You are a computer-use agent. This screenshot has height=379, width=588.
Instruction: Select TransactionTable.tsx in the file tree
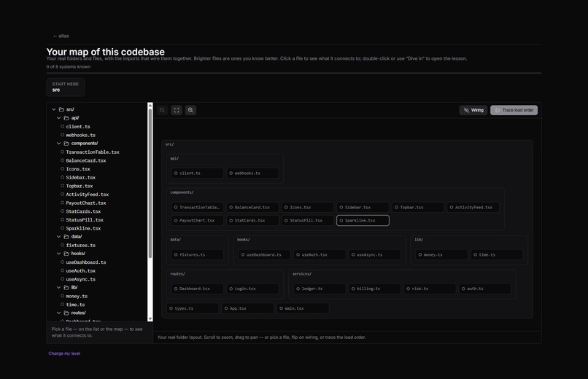92,152
